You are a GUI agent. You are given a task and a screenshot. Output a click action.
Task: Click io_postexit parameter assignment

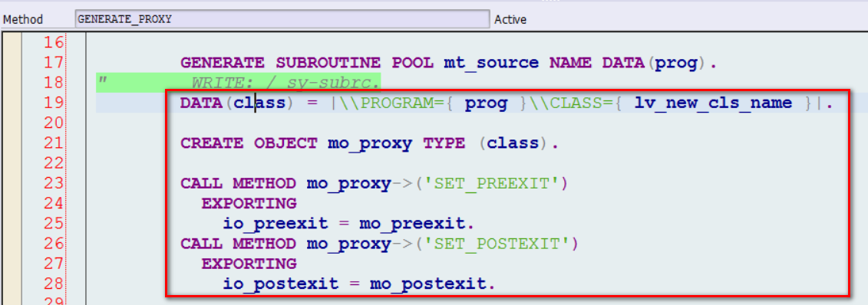coord(358,284)
